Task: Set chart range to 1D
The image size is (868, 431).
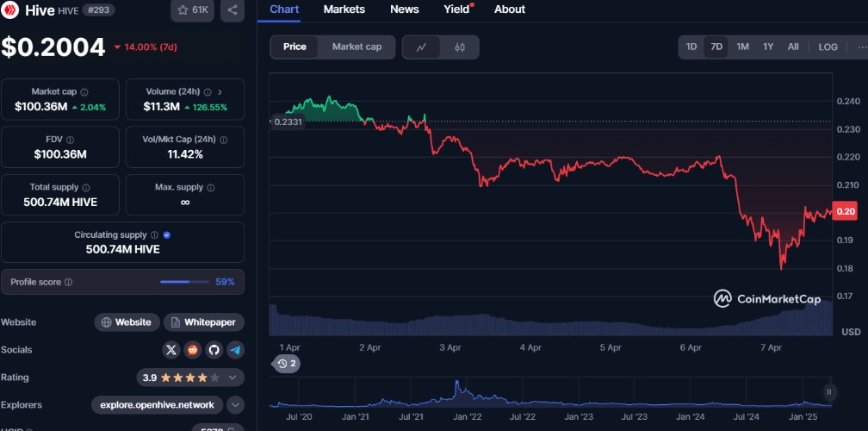Action: 691,47
